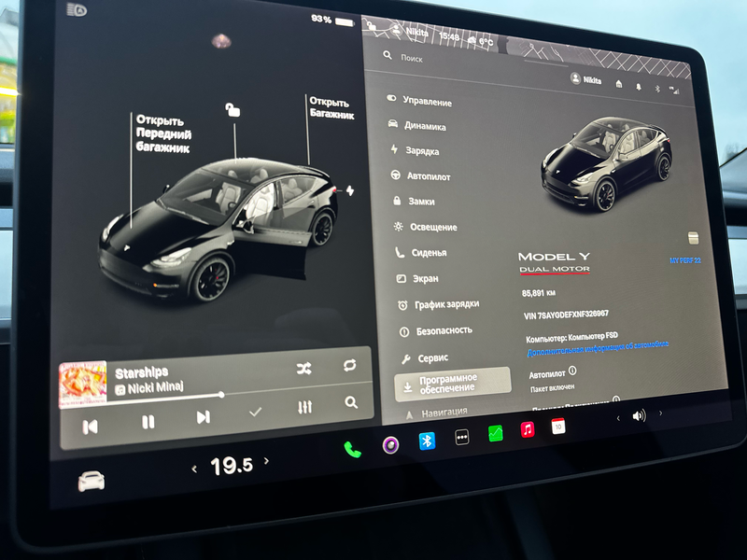Pause the Starships track
The height and width of the screenshot is (560, 747).
[x=148, y=422]
